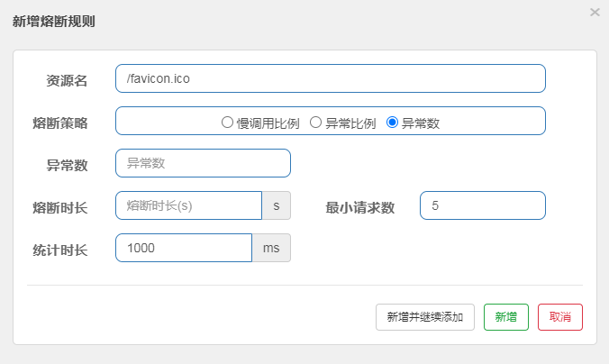Click the 最小请求数 field label

(360, 207)
